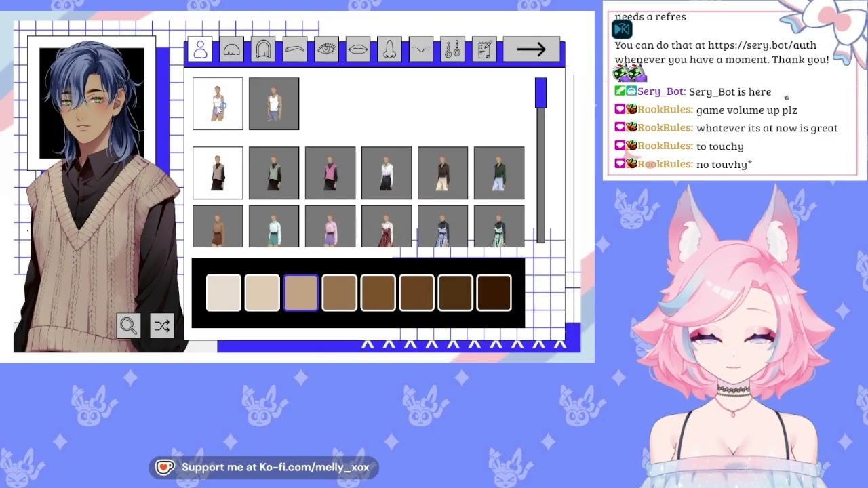Open the eyes category

click(326, 49)
